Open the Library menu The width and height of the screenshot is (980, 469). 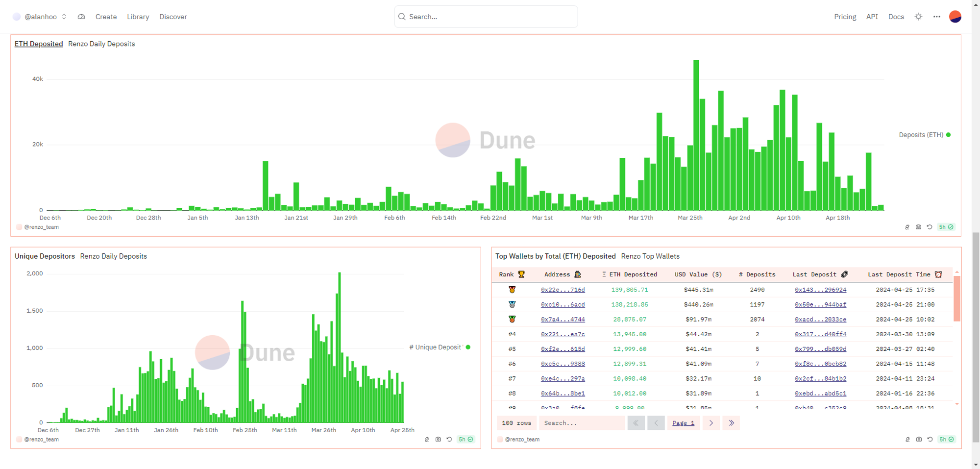point(138,17)
